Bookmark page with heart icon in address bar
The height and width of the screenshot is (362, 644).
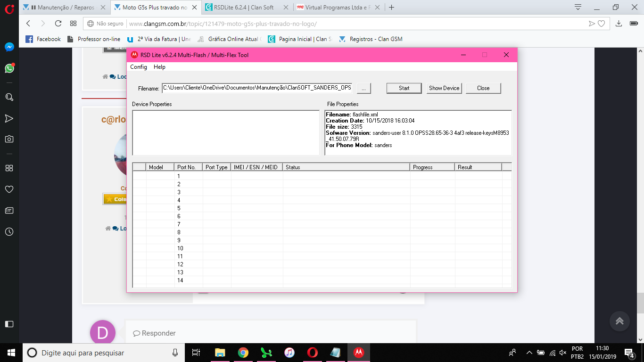coord(601,24)
